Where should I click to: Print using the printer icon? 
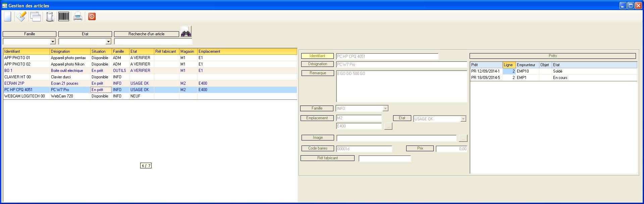tap(78, 16)
